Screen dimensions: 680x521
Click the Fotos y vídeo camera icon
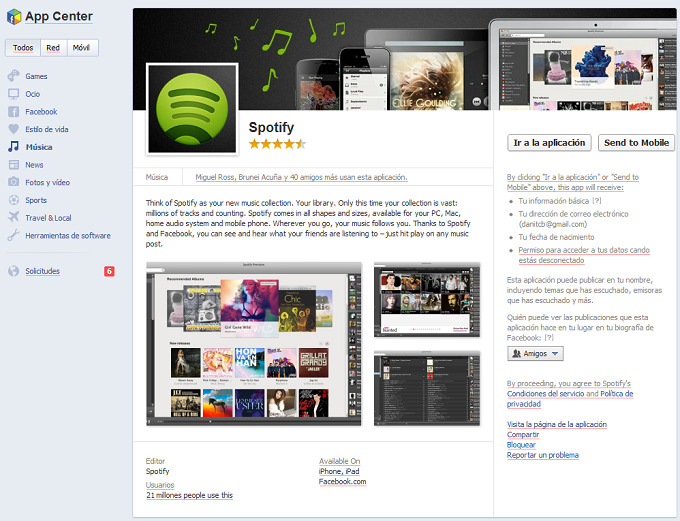coord(13,182)
